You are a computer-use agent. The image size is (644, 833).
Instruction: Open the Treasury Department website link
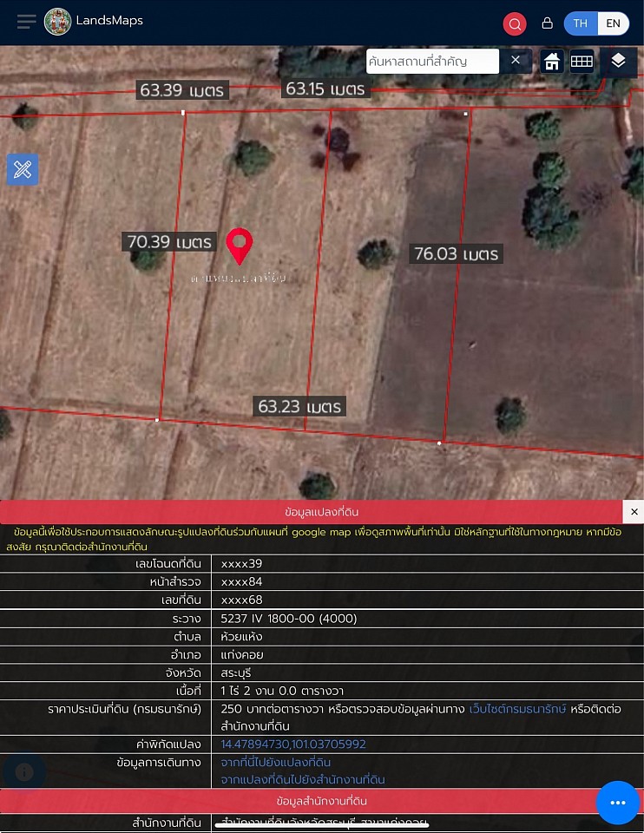pos(517,709)
